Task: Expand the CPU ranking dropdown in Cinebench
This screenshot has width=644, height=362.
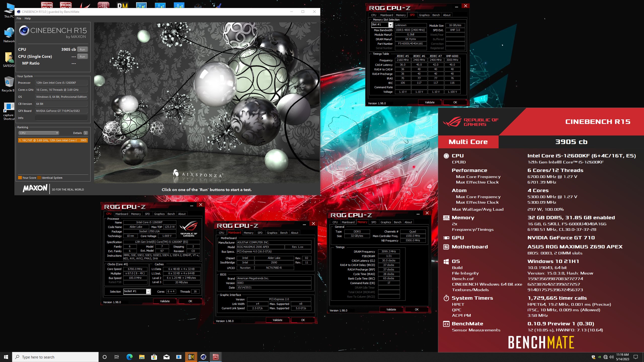Action: pos(38,133)
